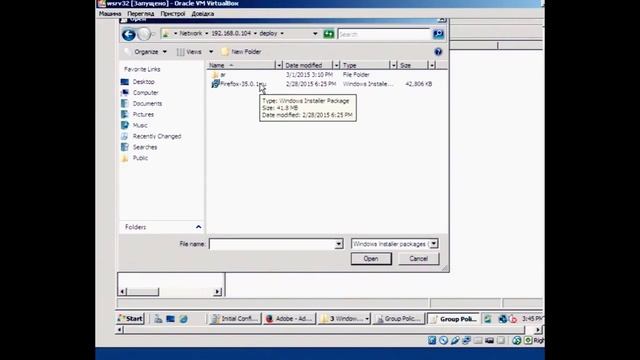Open the Windows Installer packages file type dropdown
Screen dimensions: 640x360
tap(433, 244)
